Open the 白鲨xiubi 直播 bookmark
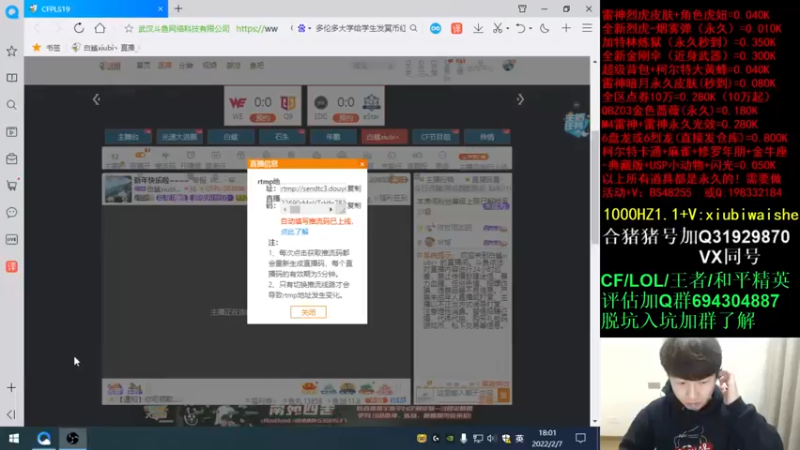The image size is (800, 450). click(x=104, y=47)
